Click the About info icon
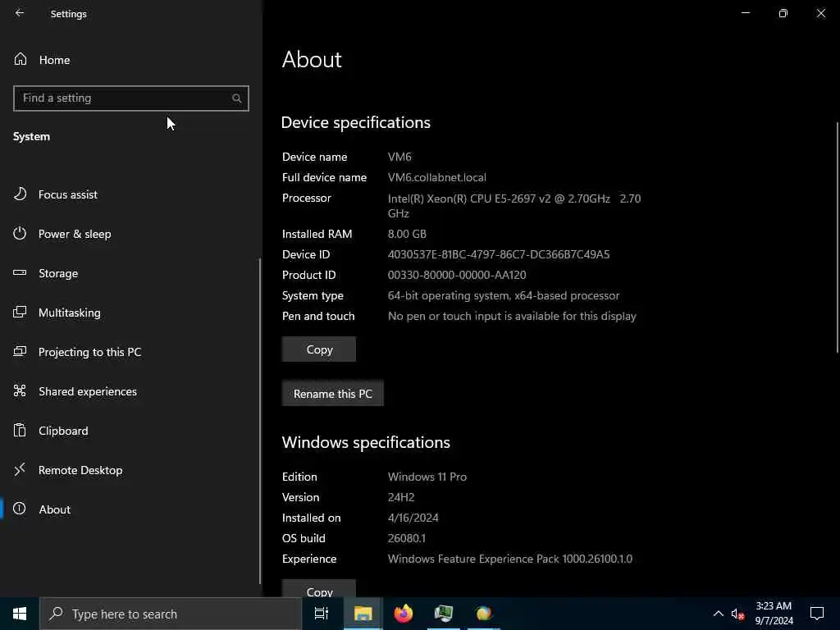 tap(20, 509)
